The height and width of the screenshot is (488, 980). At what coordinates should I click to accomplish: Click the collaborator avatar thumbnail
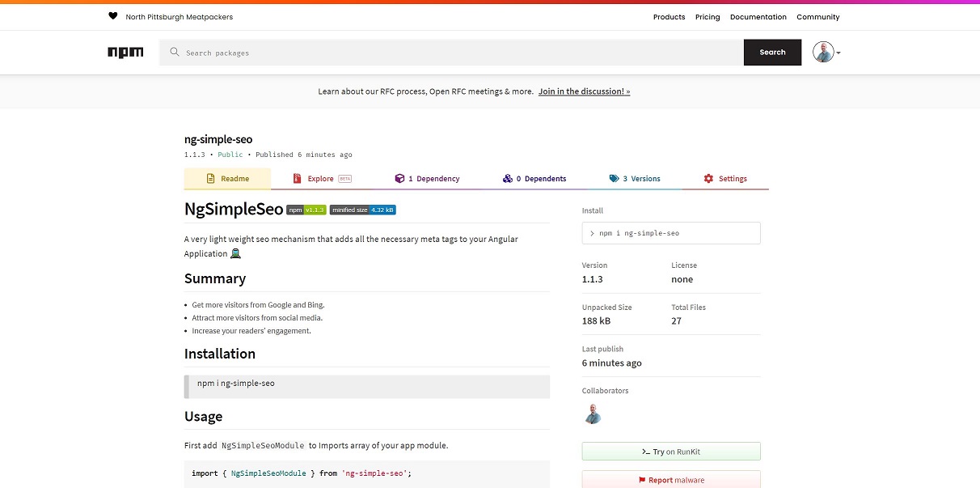(593, 414)
